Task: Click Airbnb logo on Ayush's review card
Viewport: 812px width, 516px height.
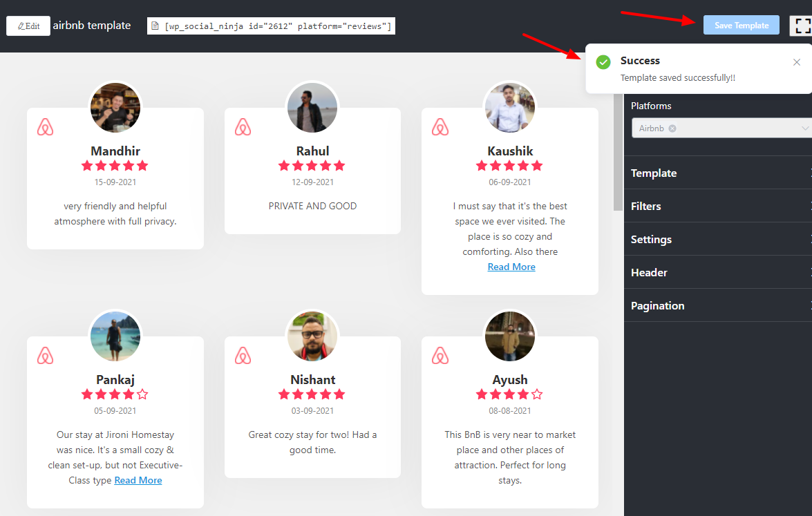Action: [440, 356]
